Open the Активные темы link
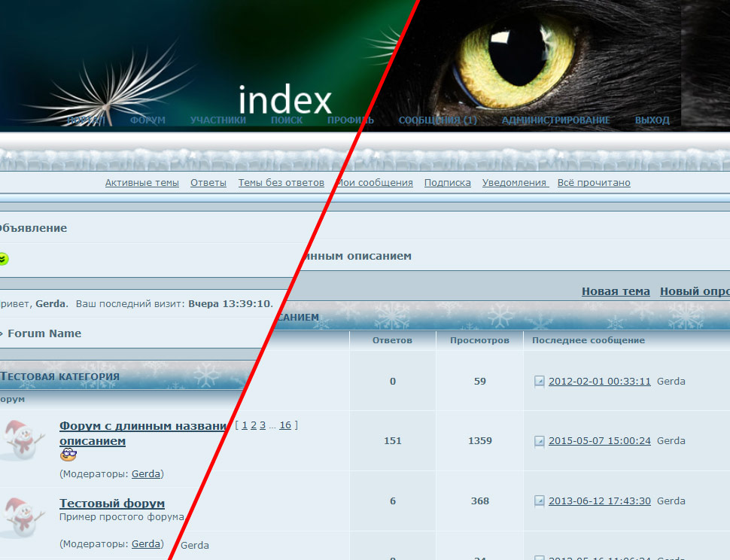The height and width of the screenshot is (560, 730). 141,183
